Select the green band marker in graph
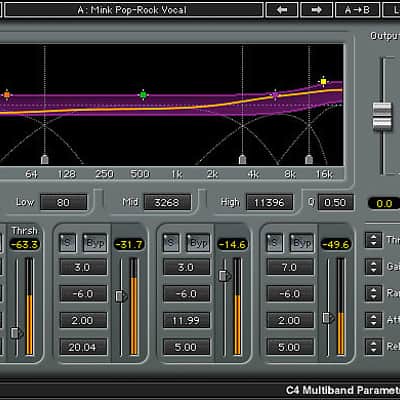Viewport: 400px width, 400px height. [x=143, y=95]
